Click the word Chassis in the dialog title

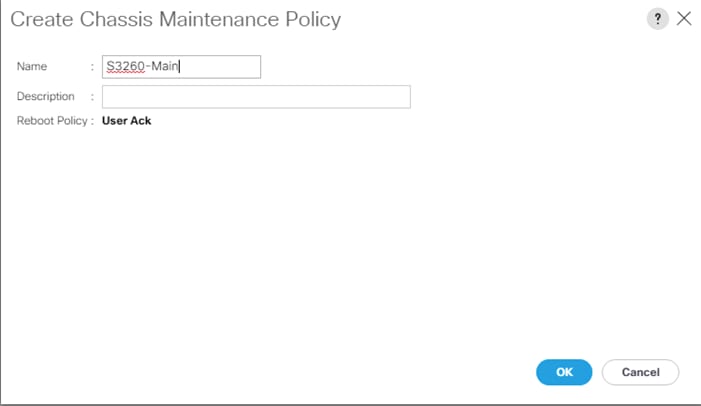(116, 19)
